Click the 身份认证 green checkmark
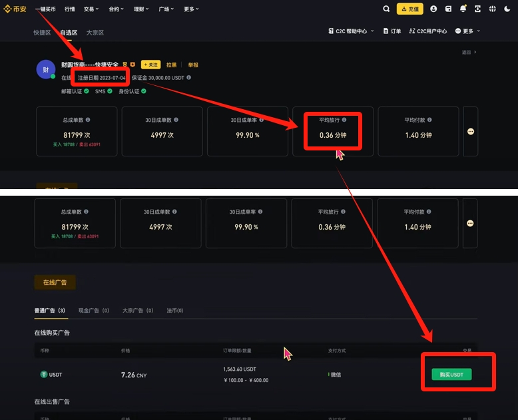 tap(144, 91)
